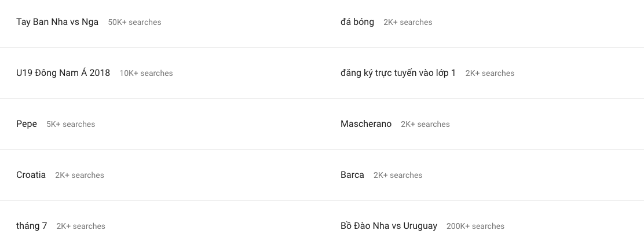The height and width of the screenshot is (248, 644).
Task: Open the 'Tay Ban Nha vs Nga' trending search
Action: tap(57, 22)
